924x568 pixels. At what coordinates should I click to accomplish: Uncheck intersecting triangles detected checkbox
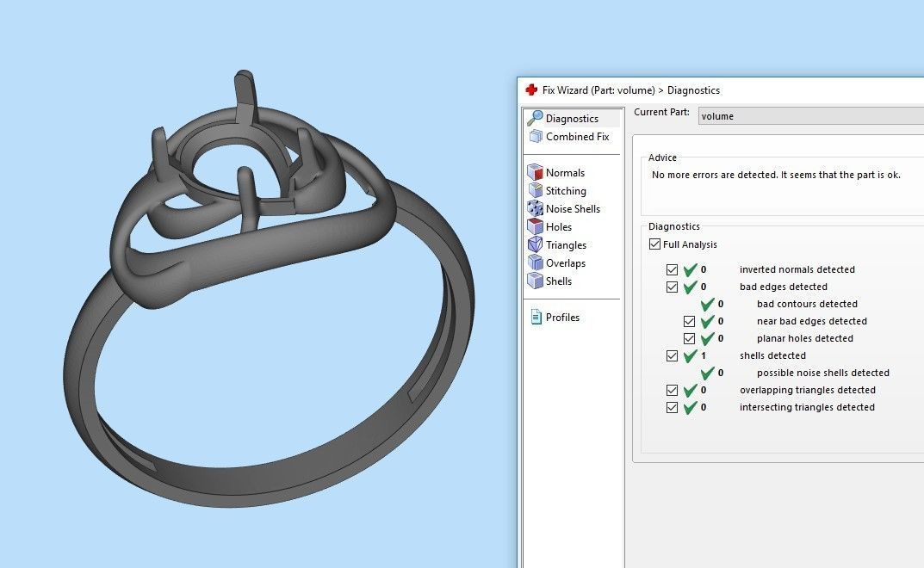point(672,407)
